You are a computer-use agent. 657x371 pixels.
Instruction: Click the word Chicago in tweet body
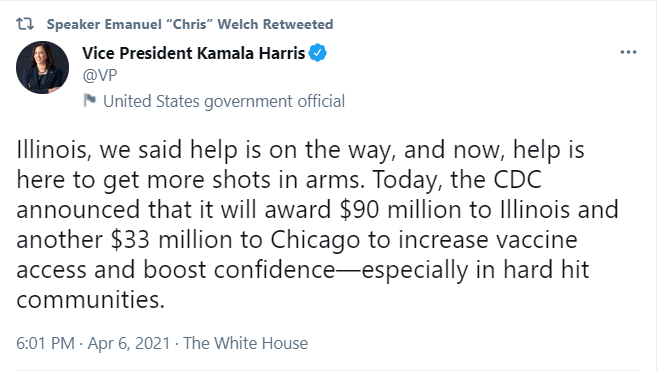click(x=315, y=240)
